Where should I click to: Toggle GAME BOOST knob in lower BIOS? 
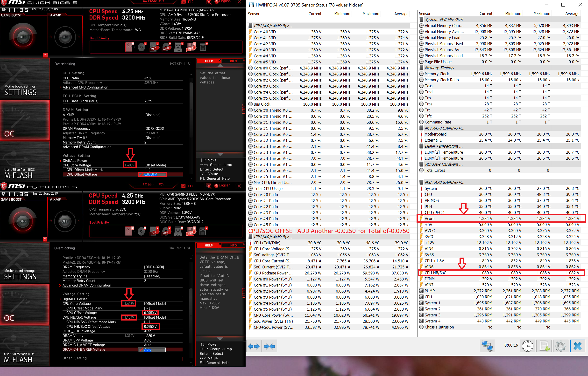(x=23, y=221)
